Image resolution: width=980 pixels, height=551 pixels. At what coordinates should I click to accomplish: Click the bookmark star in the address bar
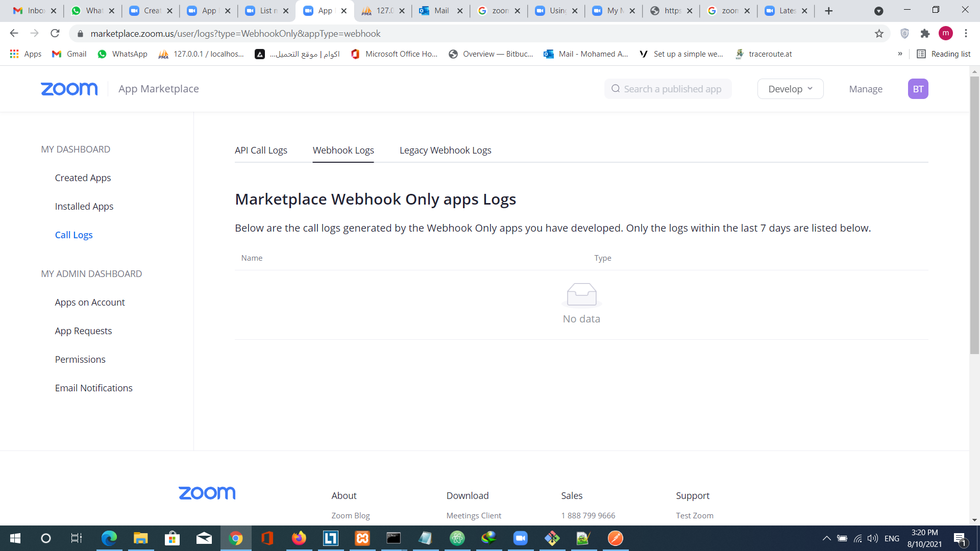tap(879, 34)
